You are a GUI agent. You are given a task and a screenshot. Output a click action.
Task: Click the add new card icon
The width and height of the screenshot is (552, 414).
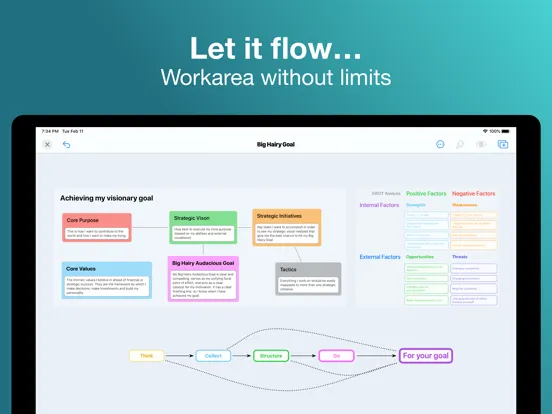503,144
